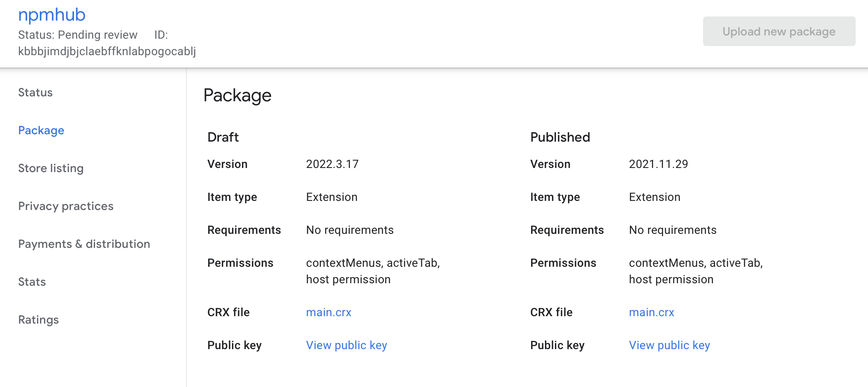Click the Draft 'No requirements' value
868x387 pixels.
point(350,230)
